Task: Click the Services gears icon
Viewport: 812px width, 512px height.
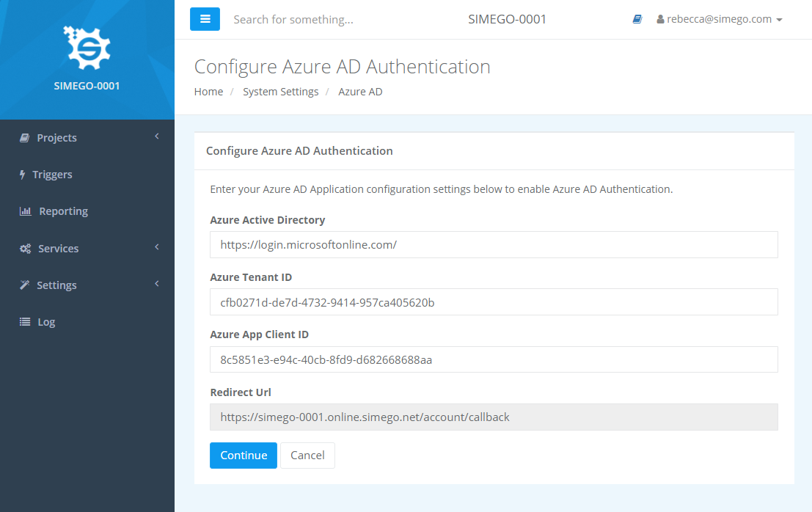Action: coord(26,249)
